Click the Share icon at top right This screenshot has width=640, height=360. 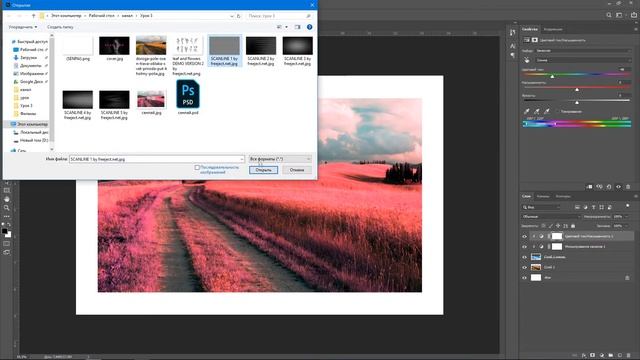[634, 15]
